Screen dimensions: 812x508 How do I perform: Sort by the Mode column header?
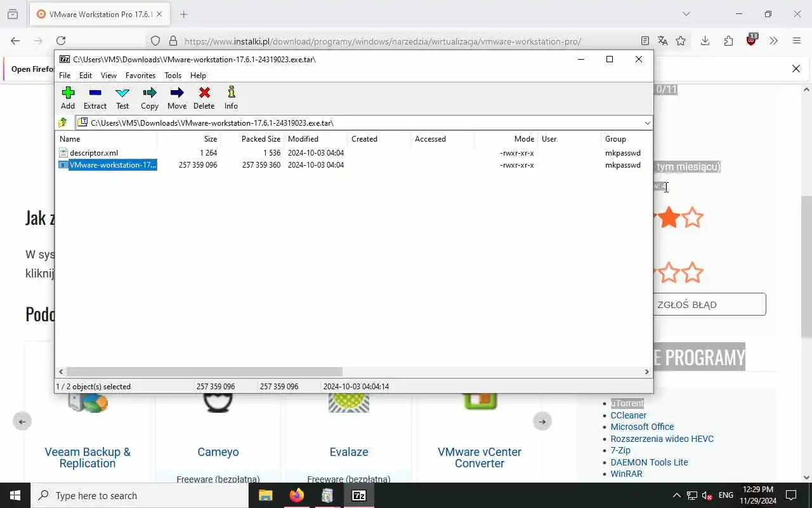click(x=506, y=139)
